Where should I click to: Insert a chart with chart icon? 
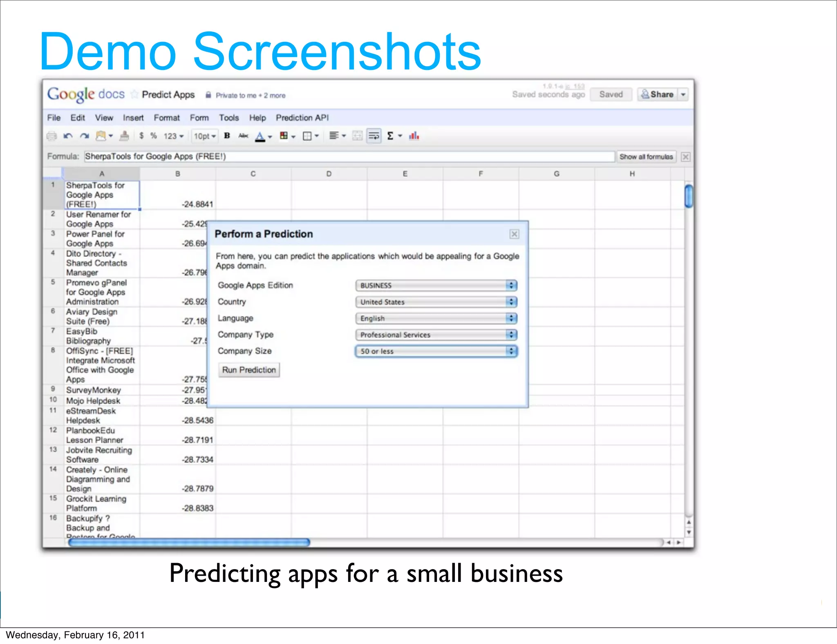pos(414,136)
